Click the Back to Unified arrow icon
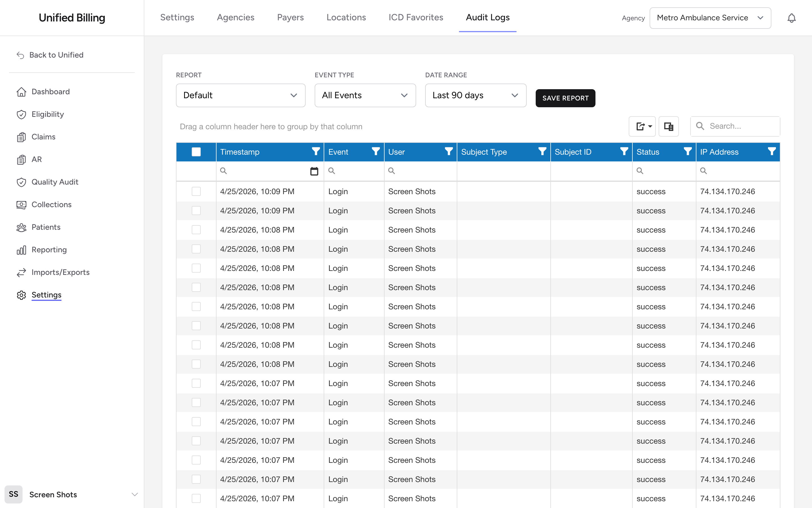Image resolution: width=812 pixels, height=508 pixels. click(x=21, y=55)
